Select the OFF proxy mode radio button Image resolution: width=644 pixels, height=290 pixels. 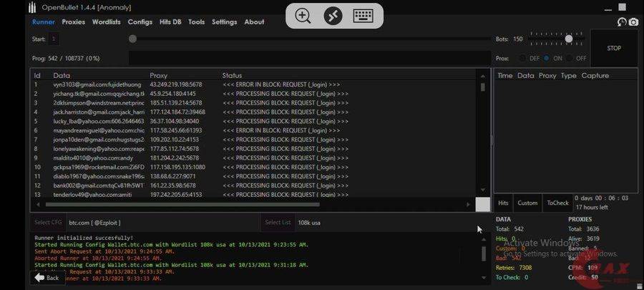click(570, 58)
